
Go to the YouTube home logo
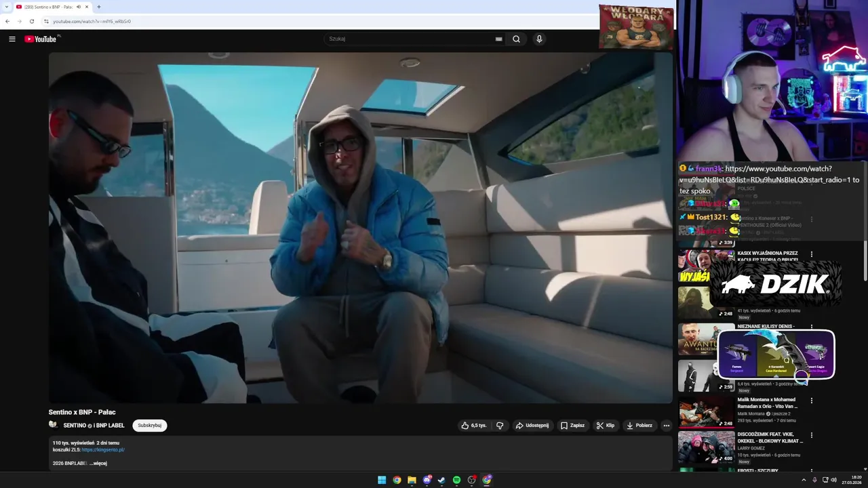tap(41, 39)
